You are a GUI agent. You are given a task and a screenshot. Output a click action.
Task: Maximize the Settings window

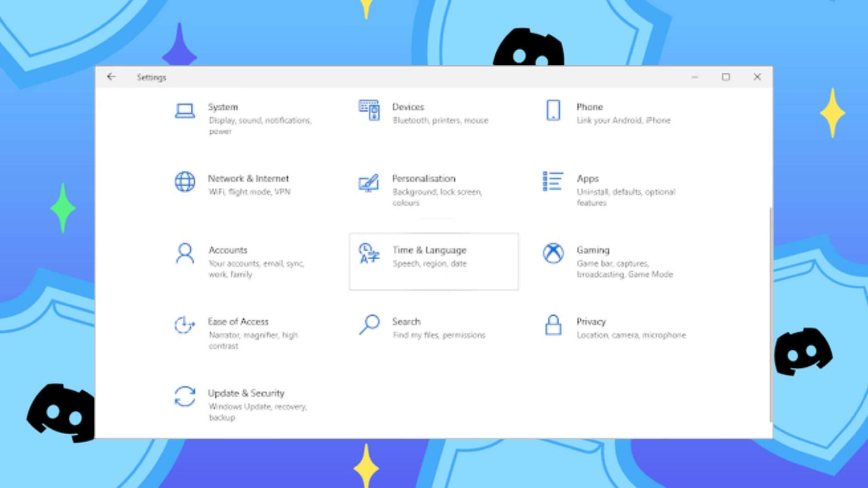pyautogui.click(x=726, y=77)
